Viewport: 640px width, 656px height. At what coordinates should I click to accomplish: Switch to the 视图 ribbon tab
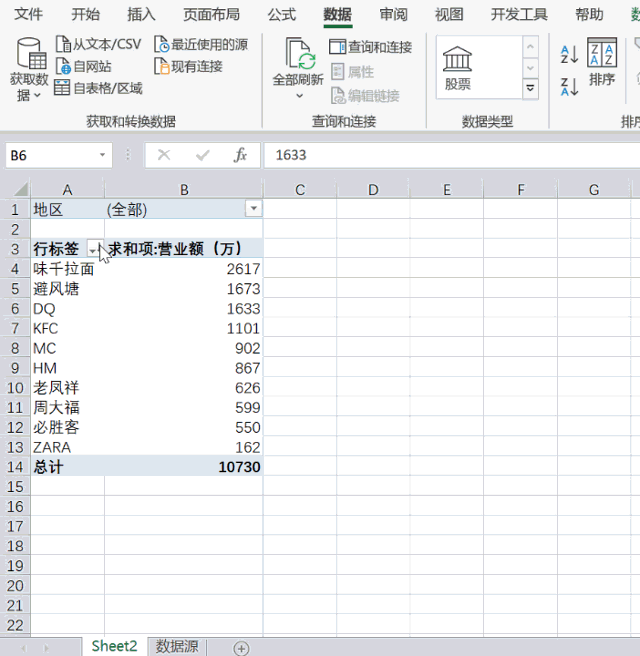coord(449,14)
